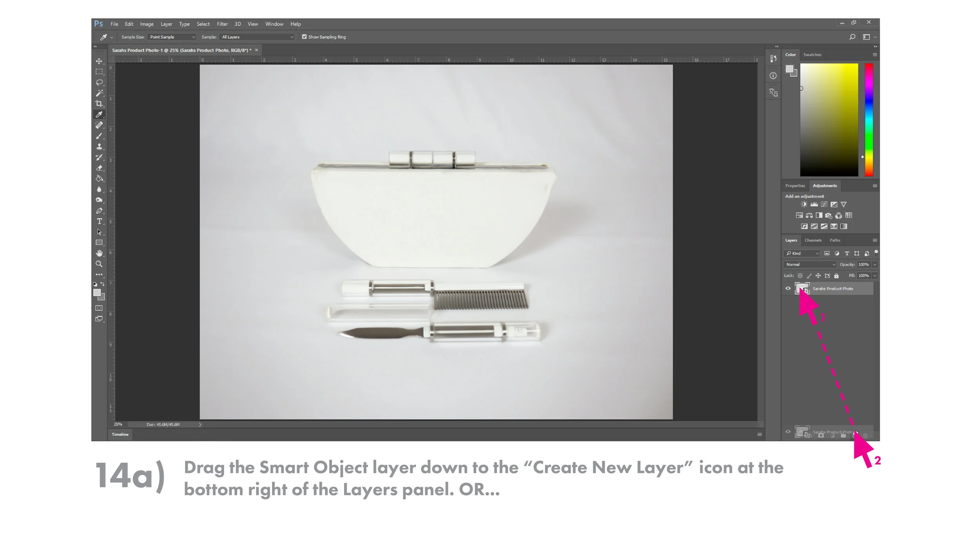Filter layers for type layers
The image size is (980, 551).
[x=847, y=253]
